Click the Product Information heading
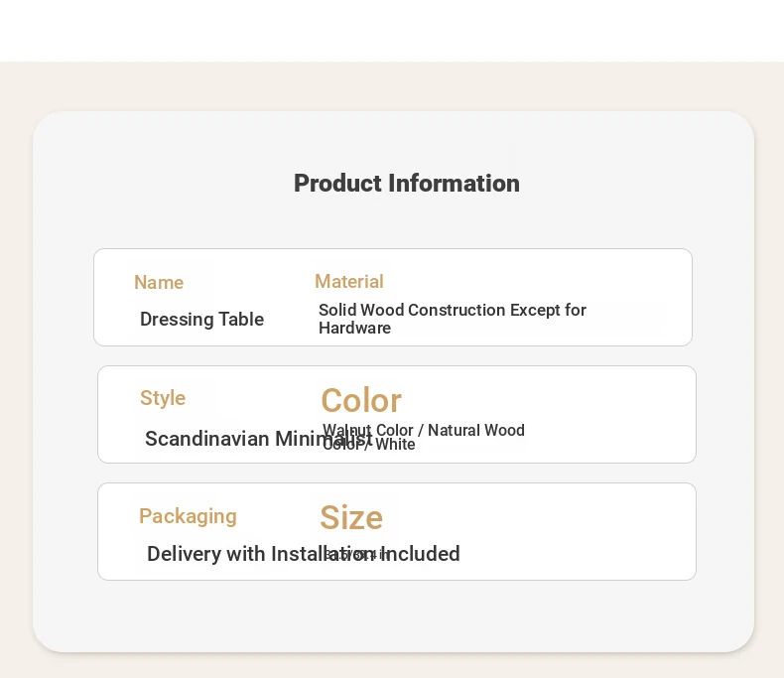 coord(407,183)
